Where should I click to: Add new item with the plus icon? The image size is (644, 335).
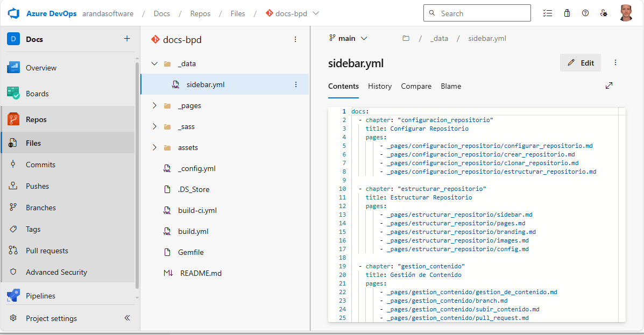127,39
